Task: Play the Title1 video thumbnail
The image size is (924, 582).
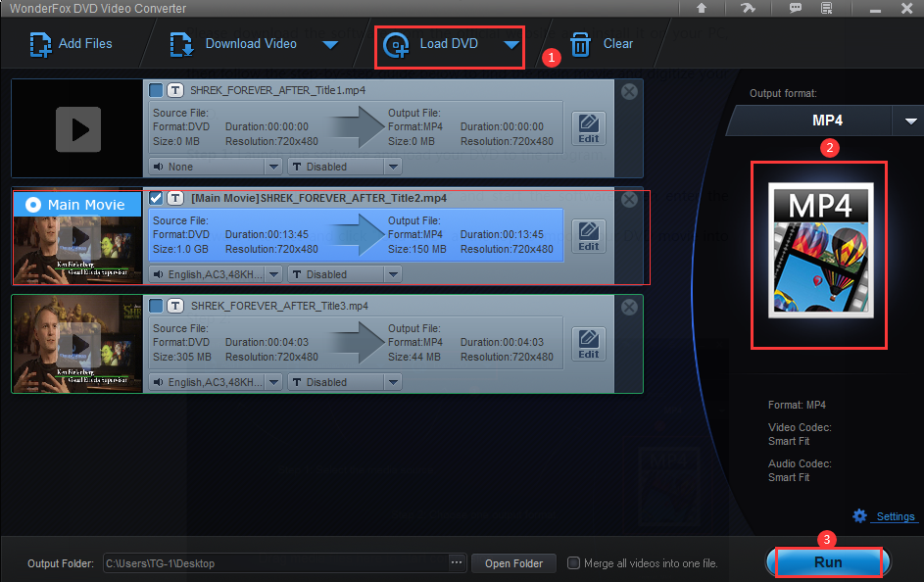Action: [78, 129]
